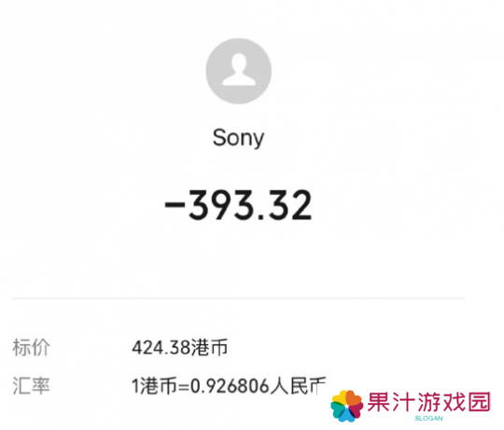This screenshot has height=430, width=504.
Task: Click the orange petal of flower logo
Action: click(x=355, y=400)
